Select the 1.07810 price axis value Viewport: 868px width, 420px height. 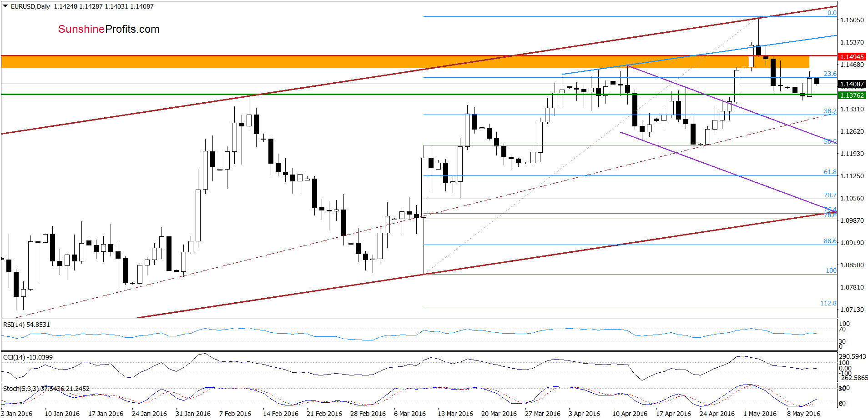[x=852, y=287]
